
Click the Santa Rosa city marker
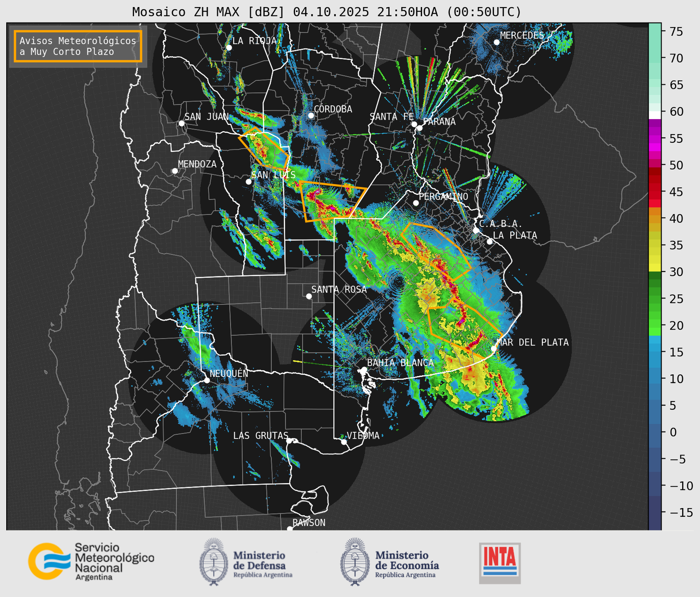coord(309,296)
